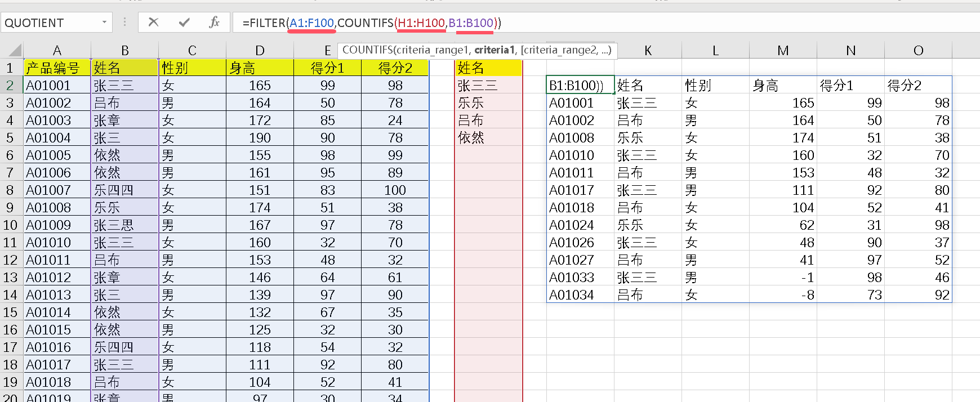Click header cell 得分1 in E1
The height and width of the screenshot is (402, 980).
coord(327,68)
